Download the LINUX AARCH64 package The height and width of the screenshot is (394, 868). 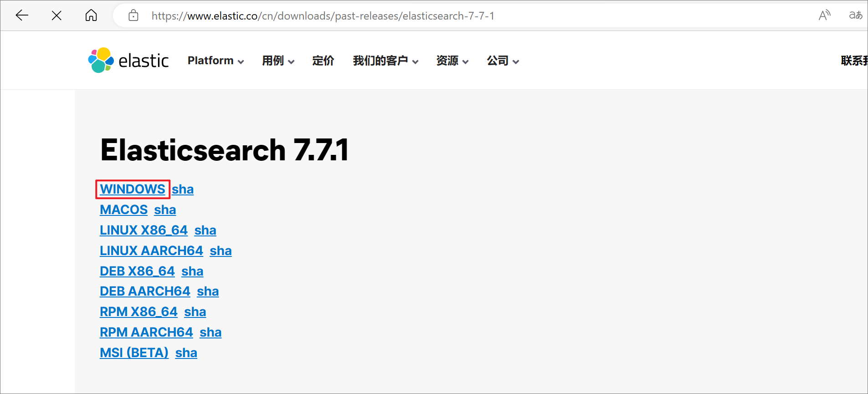click(x=151, y=251)
